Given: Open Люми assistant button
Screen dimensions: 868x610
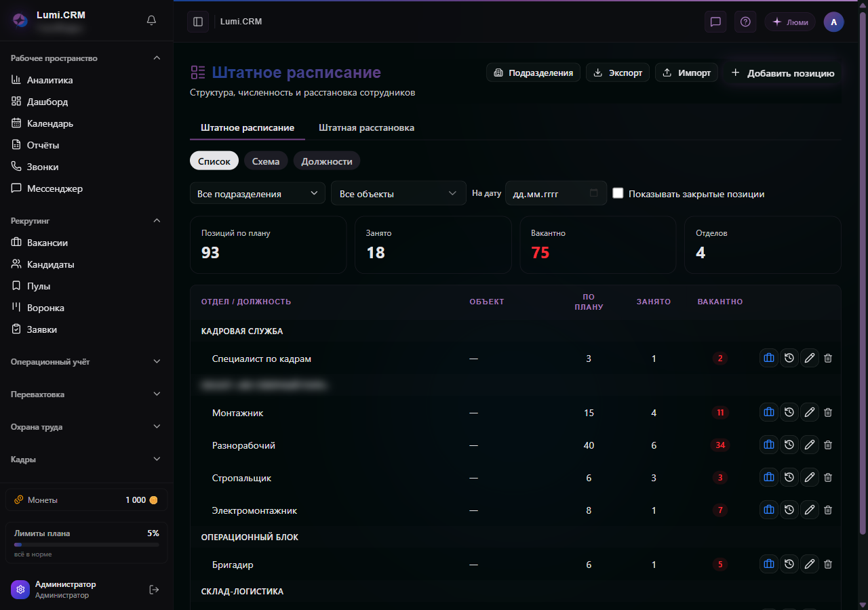Looking at the screenshot, I should tap(790, 22).
